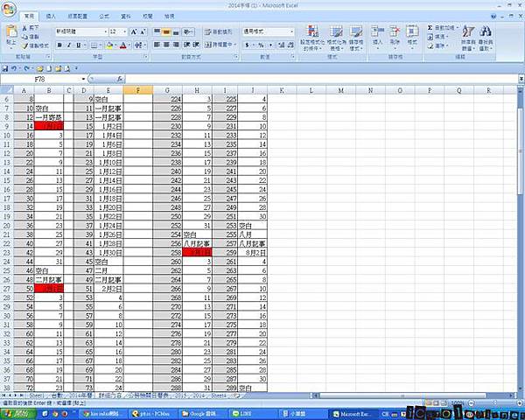Open the Cell Styles gallery
Viewport: 525px width, 420px height.
pos(355,38)
